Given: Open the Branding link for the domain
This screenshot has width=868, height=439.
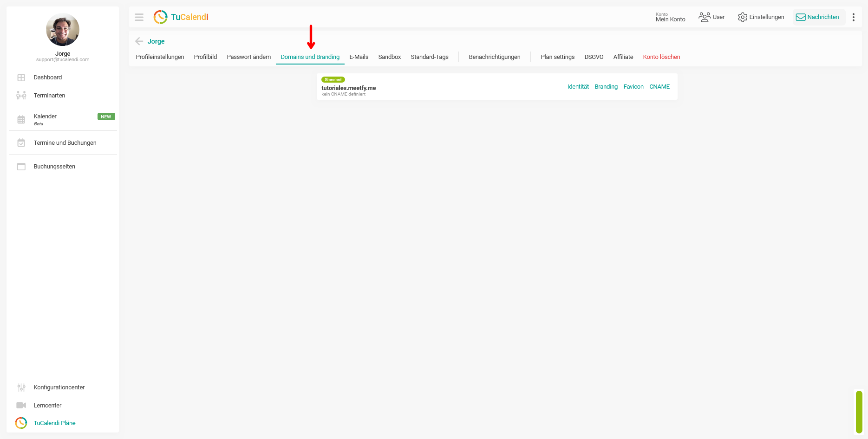Looking at the screenshot, I should pyautogui.click(x=606, y=87).
